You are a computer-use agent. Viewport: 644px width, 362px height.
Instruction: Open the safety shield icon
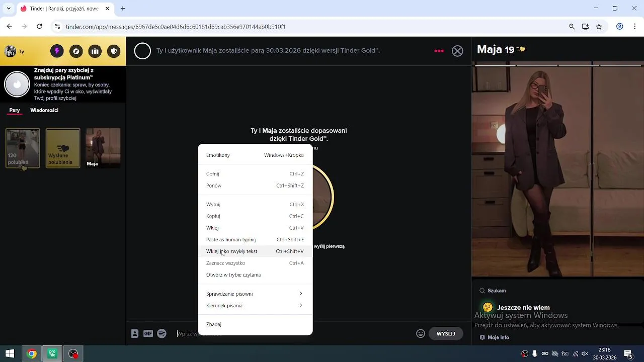tap(114, 51)
